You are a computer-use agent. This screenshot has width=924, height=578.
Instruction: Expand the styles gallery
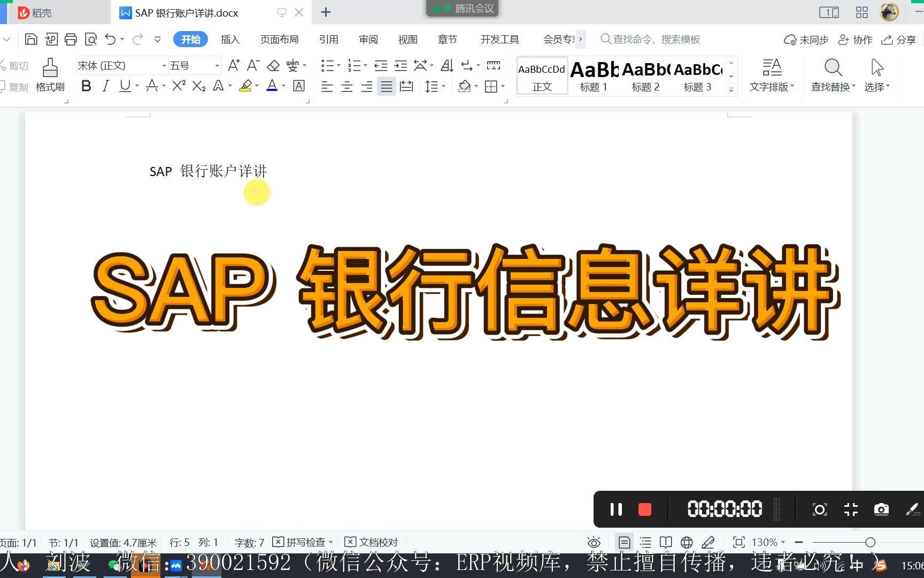[731, 90]
